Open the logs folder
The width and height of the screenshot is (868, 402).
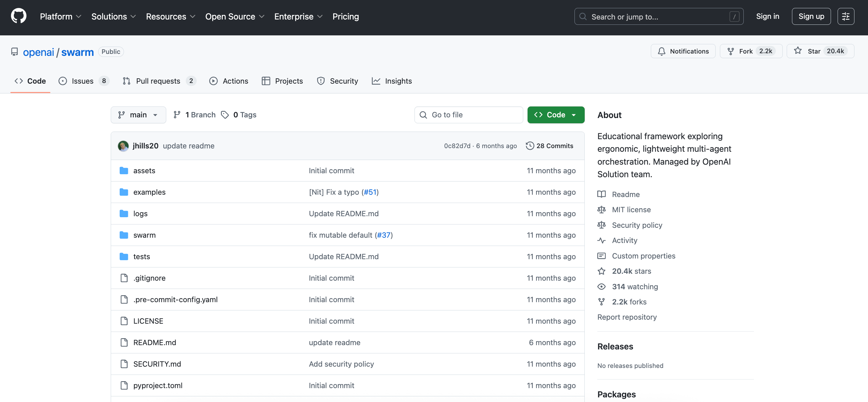[x=140, y=214]
